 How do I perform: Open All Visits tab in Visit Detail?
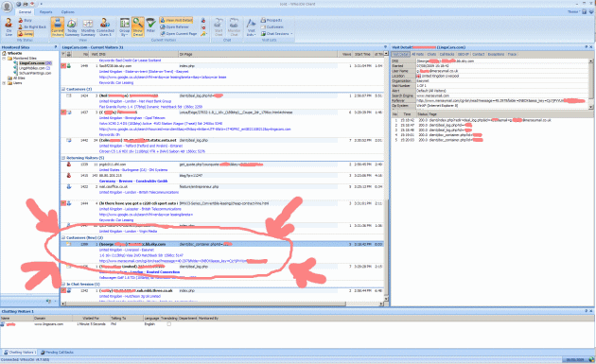coord(418,54)
